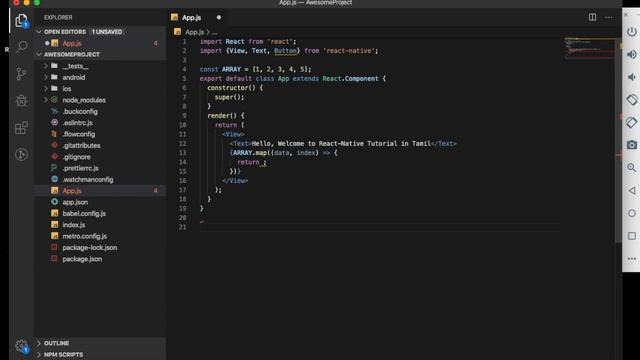Collapse the AWESOMEPROJECT folder section

click(39, 54)
